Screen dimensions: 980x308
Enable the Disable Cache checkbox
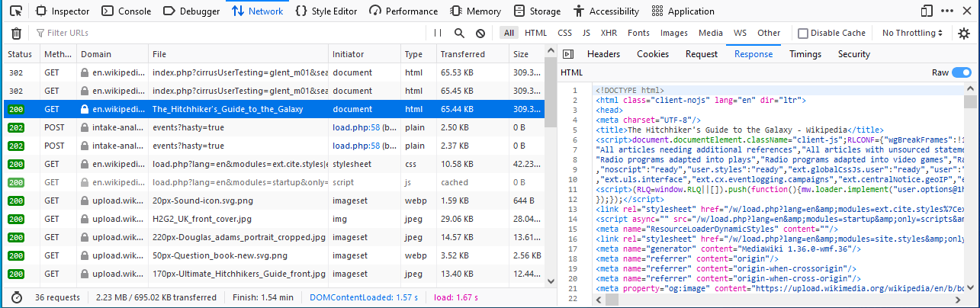(x=803, y=34)
